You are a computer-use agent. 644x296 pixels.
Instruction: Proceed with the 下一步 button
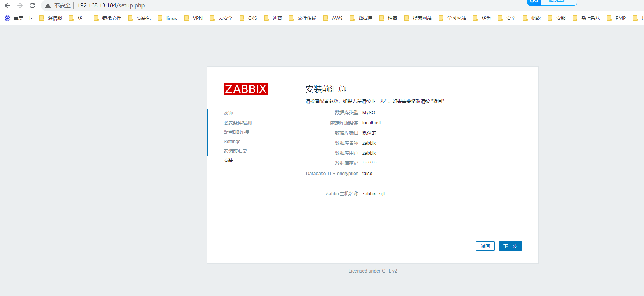(x=510, y=246)
